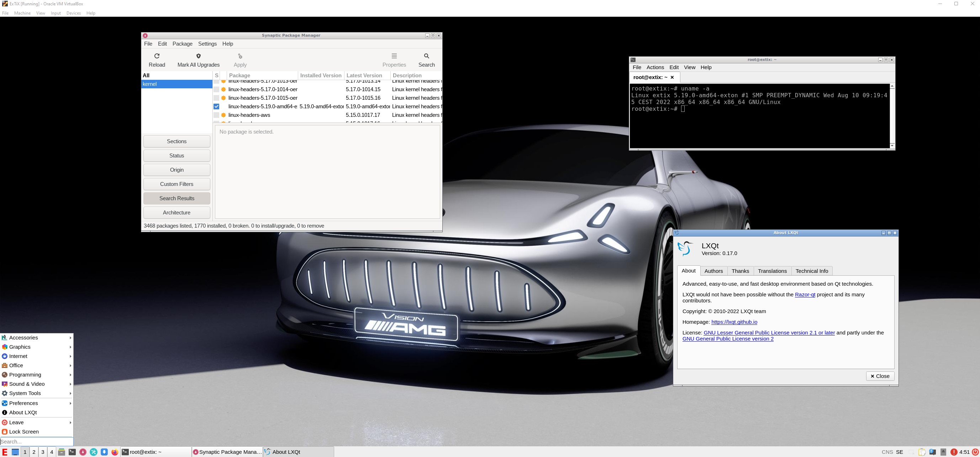This screenshot has height=457, width=980.
Task: Open VirtualBox Devices menu
Action: coord(73,13)
